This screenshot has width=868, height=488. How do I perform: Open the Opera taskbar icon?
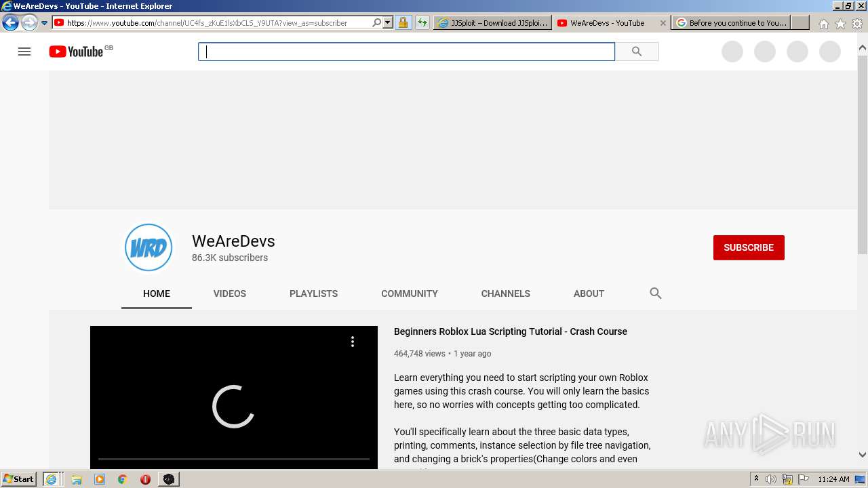pyautogui.click(x=145, y=479)
